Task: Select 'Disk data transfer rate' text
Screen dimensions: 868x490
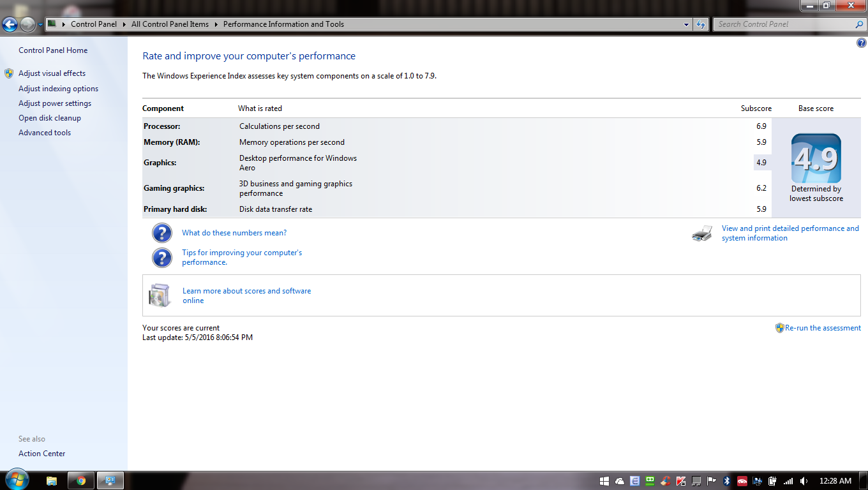Action: 276,209
